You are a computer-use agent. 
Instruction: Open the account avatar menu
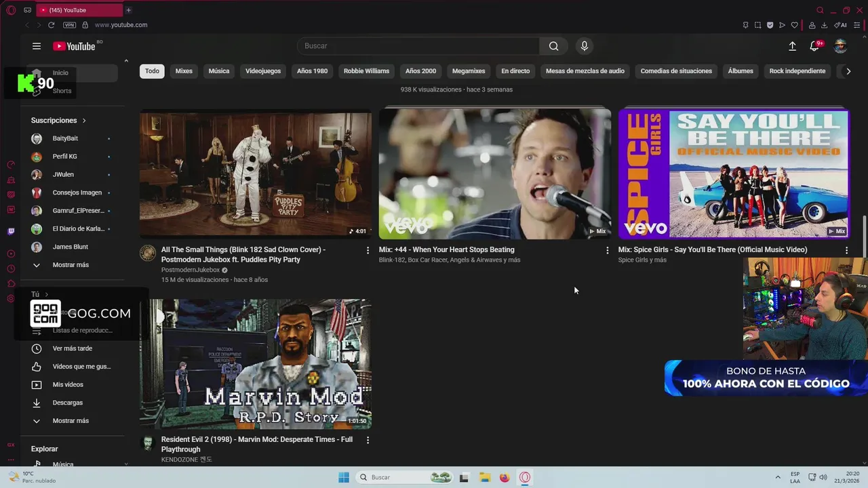pyautogui.click(x=840, y=46)
